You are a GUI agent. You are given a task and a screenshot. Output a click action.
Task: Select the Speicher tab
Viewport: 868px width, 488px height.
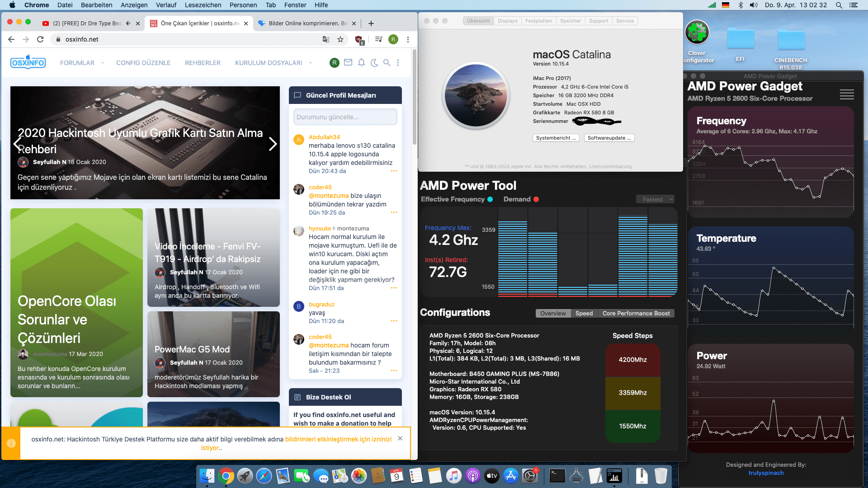click(x=570, y=21)
